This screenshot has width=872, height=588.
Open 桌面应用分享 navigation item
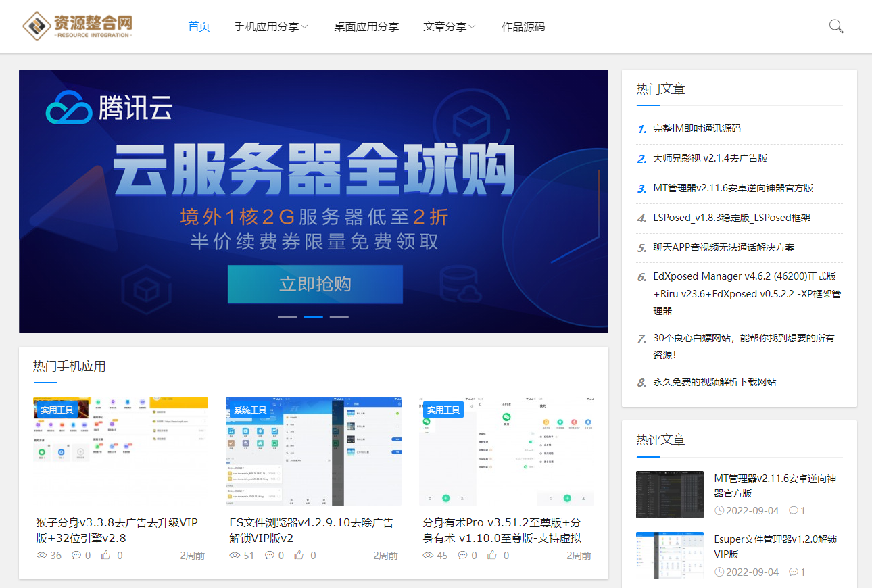pyautogui.click(x=366, y=27)
